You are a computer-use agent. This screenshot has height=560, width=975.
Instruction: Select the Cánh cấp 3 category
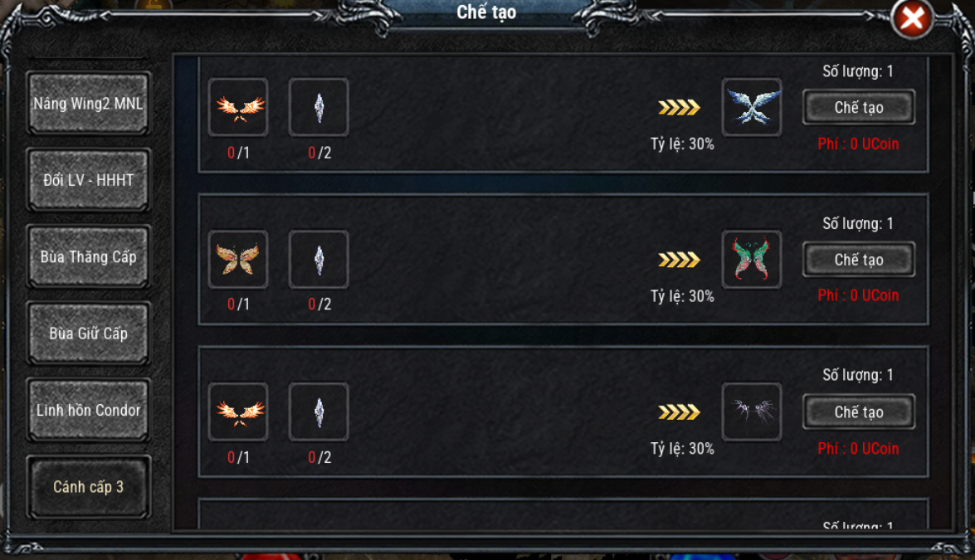(x=88, y=487)
